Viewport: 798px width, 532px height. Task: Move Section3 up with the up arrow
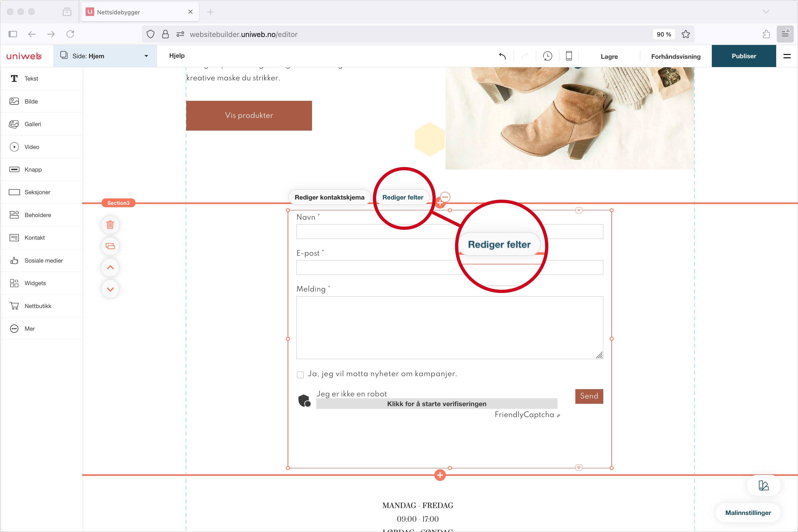(x=110, y=267)
